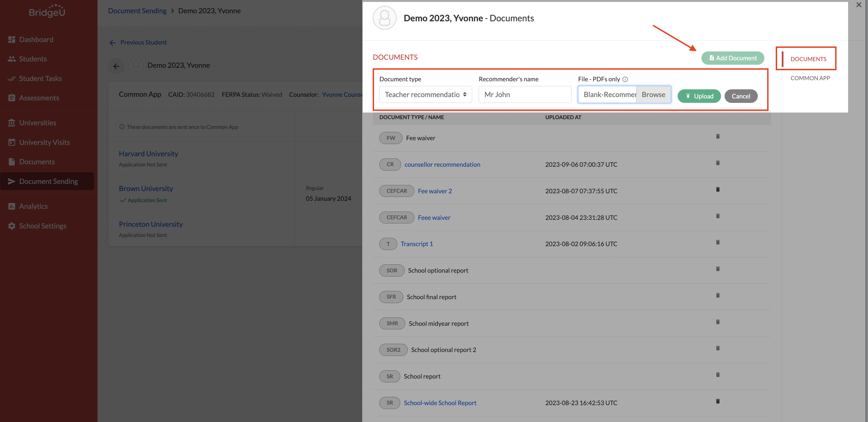868x422 pixels.
Task: Delete the Fee waiver document row
Action: pos(718,136)
